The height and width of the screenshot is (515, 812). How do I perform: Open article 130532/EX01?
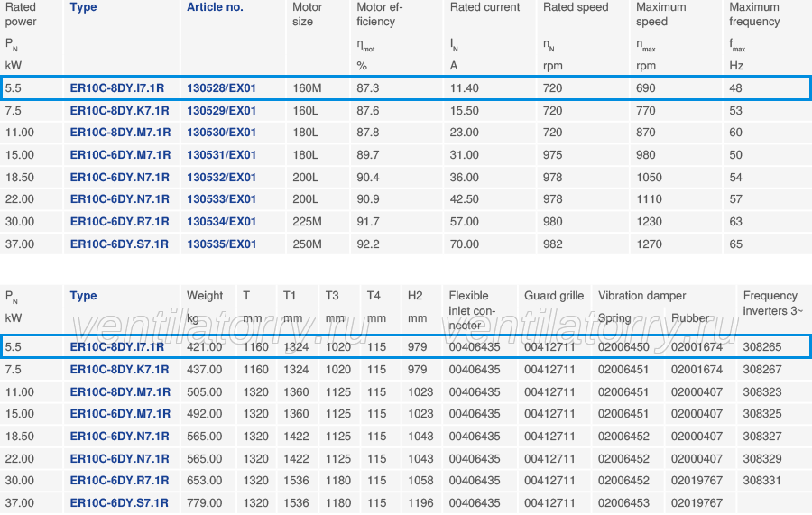(221, 178)
